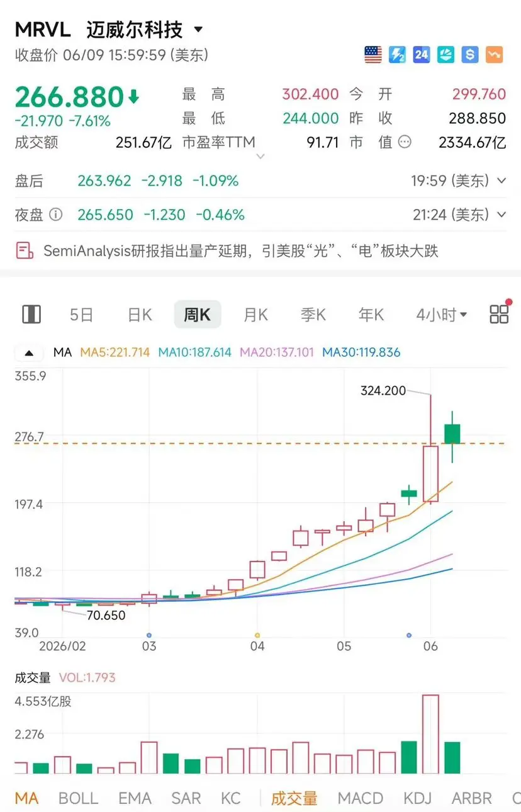Screen dimensions: 521x812
Task: Tap the blue event dot before 06
Action: coord(409,635)
